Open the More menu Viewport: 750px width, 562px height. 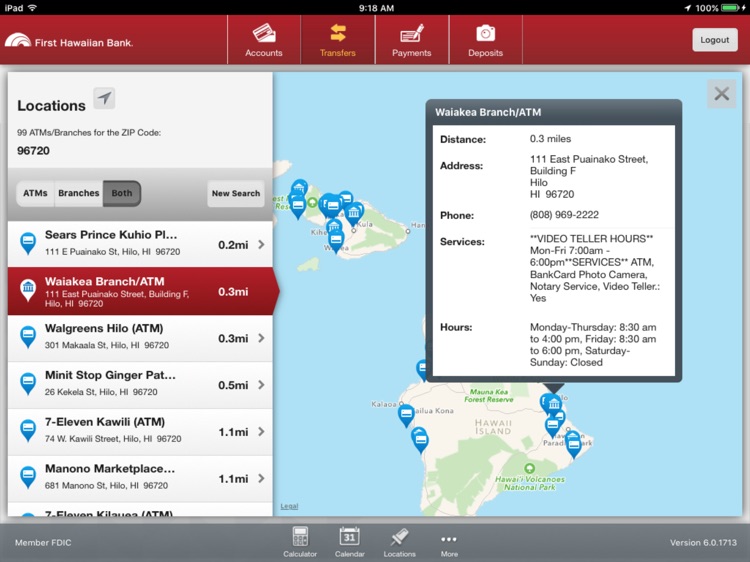pyautogui.click(x=449, y=544)
